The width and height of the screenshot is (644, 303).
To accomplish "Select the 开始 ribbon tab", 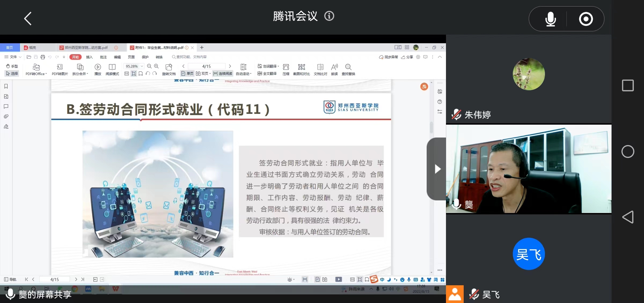I will 75,57.
